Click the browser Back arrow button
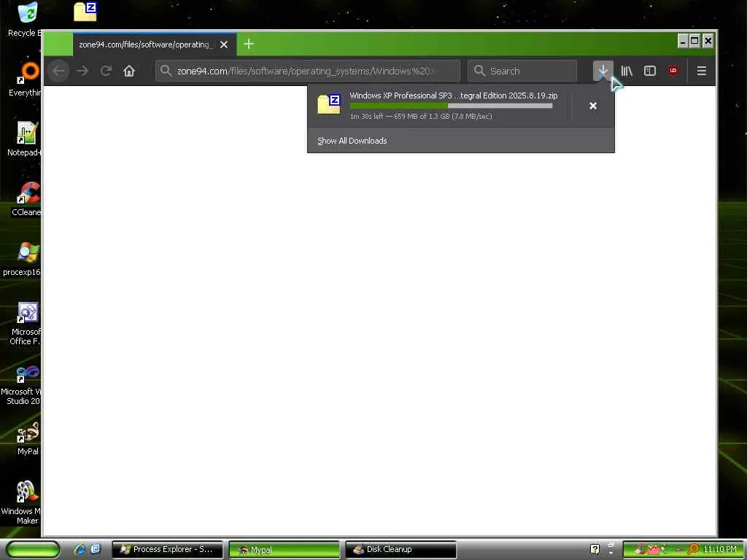The height and width of the screenshot is (560, 747). click(x=58, y=71)
